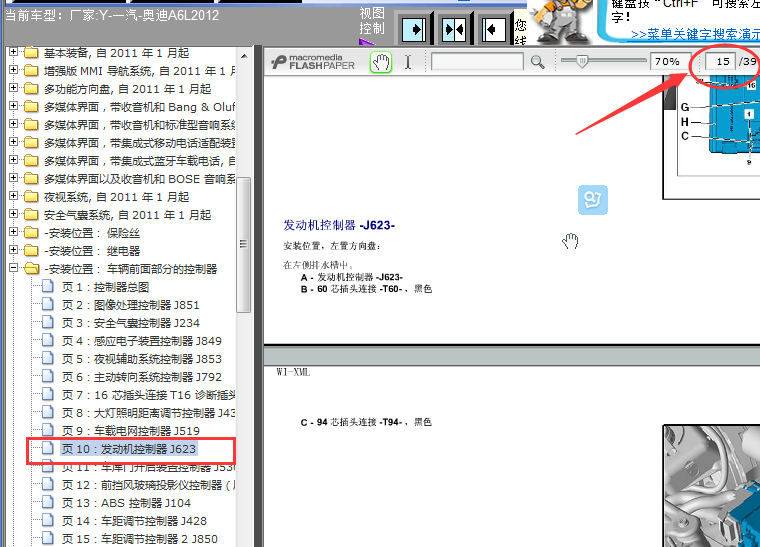Select the text selection cursor tool
Image resolution: width=760 pixels, height=547 pixels.
pyautogui.click(x=408, y=62)
